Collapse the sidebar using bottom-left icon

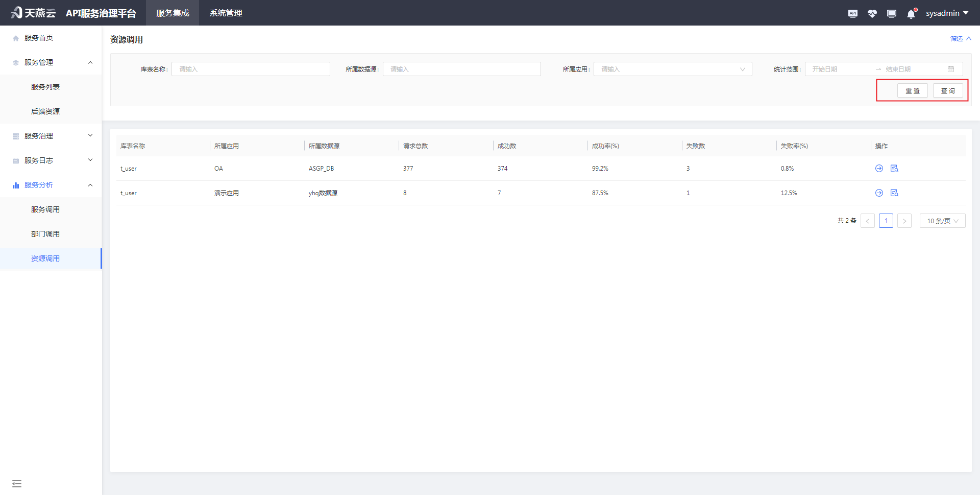point(17,483)
